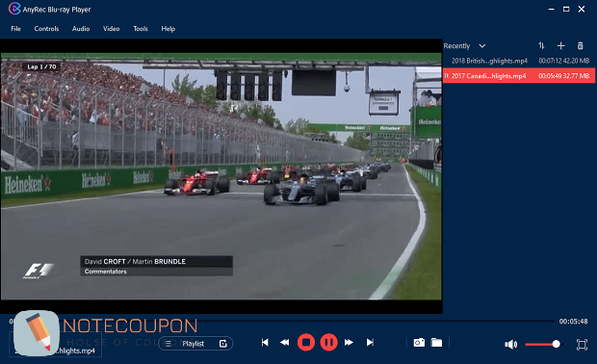Open the Controls menu
The image size is (597, 364).
pyautogui.click(x=46, y=29)
